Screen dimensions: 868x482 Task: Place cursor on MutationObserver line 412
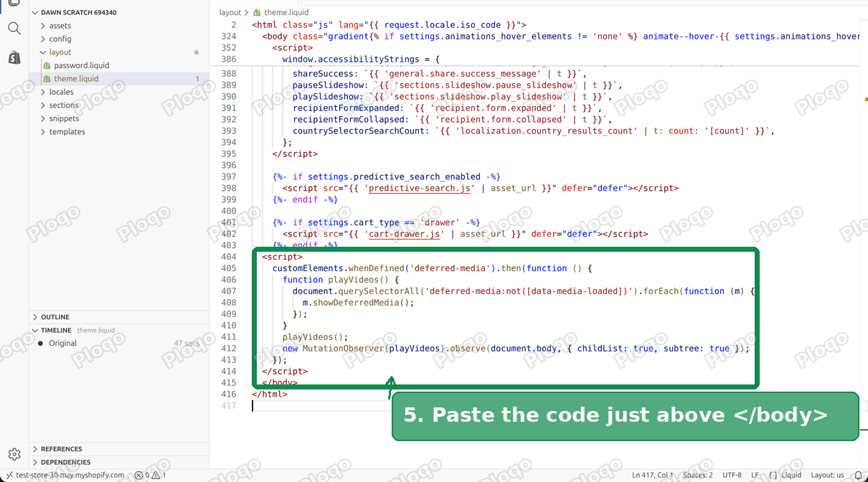coord(516,349)
